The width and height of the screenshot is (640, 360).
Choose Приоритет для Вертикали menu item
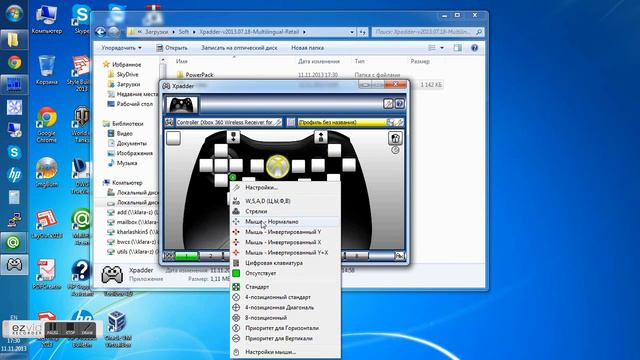click(285, 338)
